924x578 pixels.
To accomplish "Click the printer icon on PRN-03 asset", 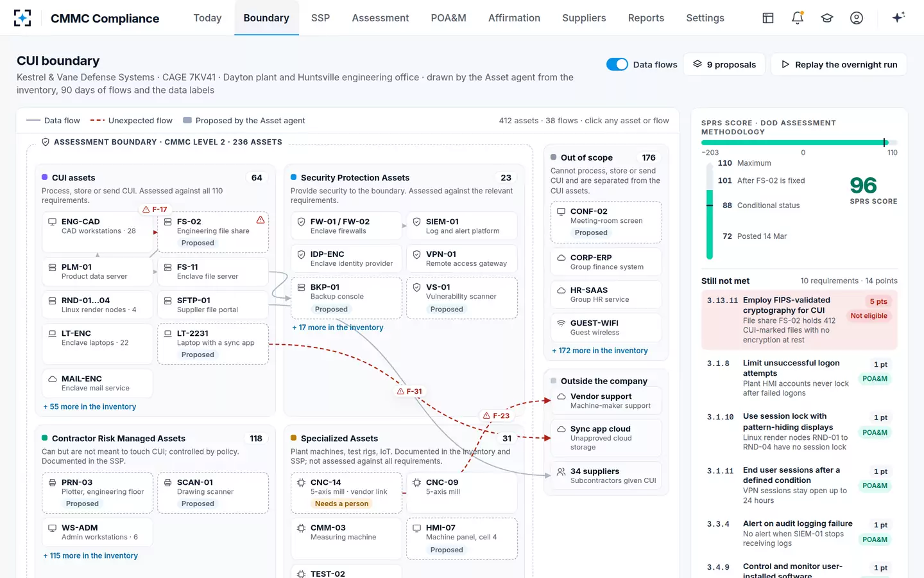I will (x=52, y=482).
